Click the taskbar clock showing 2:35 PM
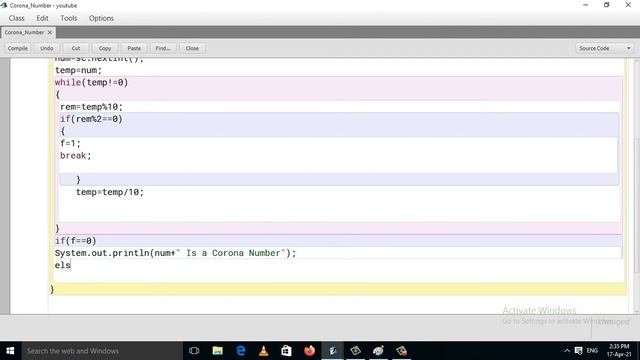The image size is (640, 360). tap(619, 350)
